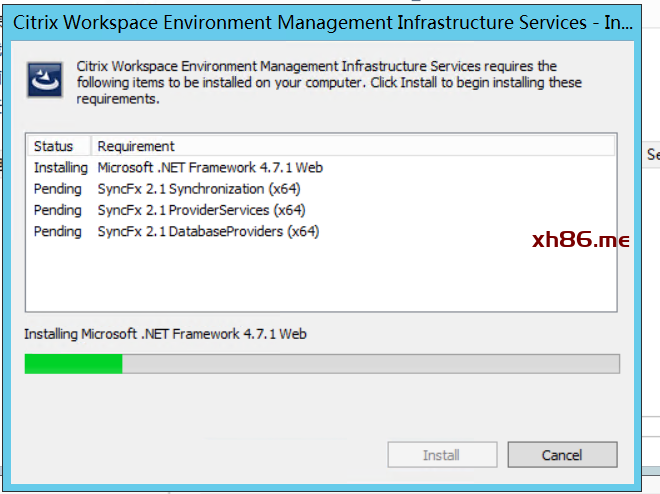Click the Installing status cell

pos(60,168)
